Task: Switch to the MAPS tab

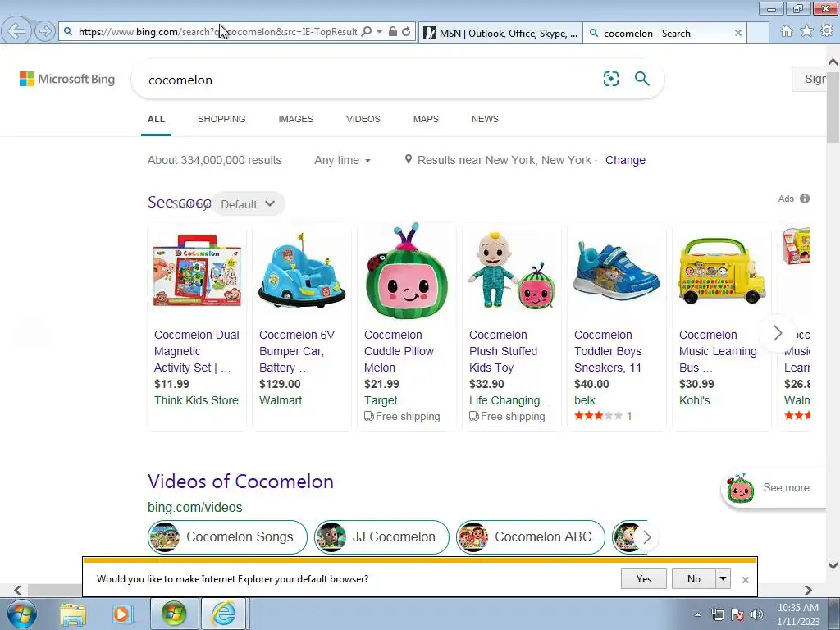Action: [x=426, y=119]
